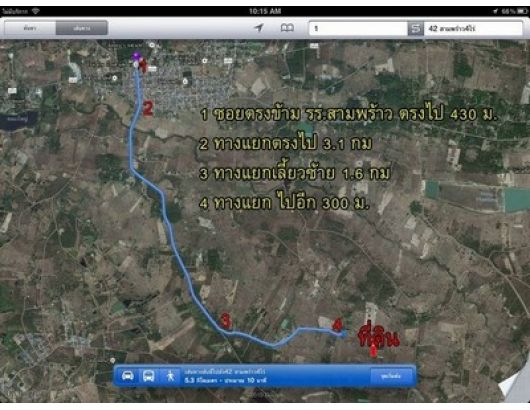Tap the current location arrow icon
Screen dimensions: 530x410
259,28
